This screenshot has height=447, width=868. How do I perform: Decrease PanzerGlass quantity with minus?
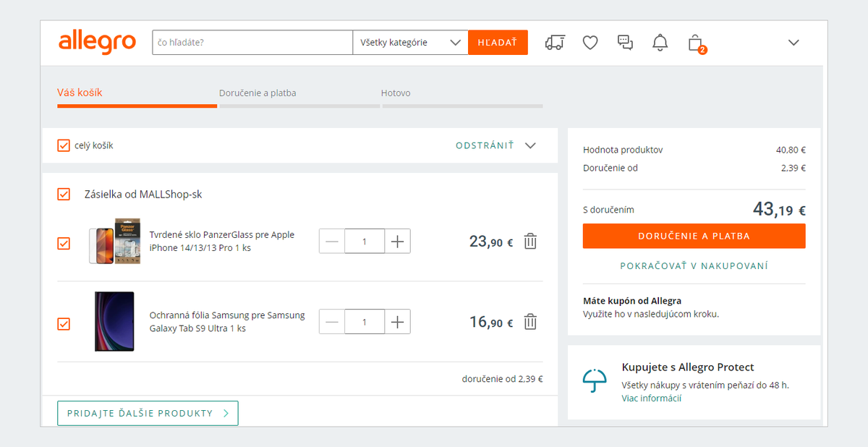(332, 242)
